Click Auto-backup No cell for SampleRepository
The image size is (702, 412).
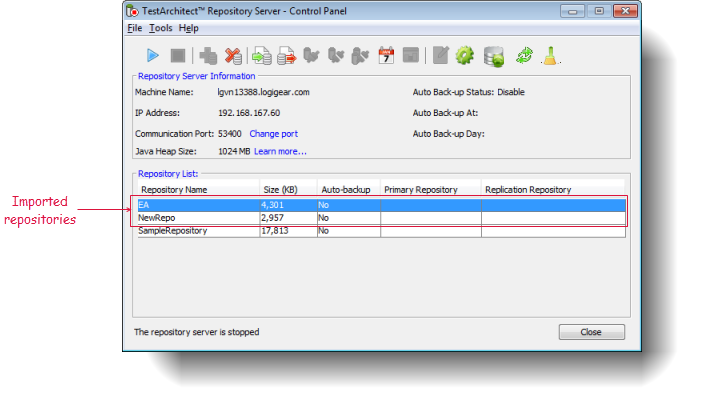coord(349,231)
